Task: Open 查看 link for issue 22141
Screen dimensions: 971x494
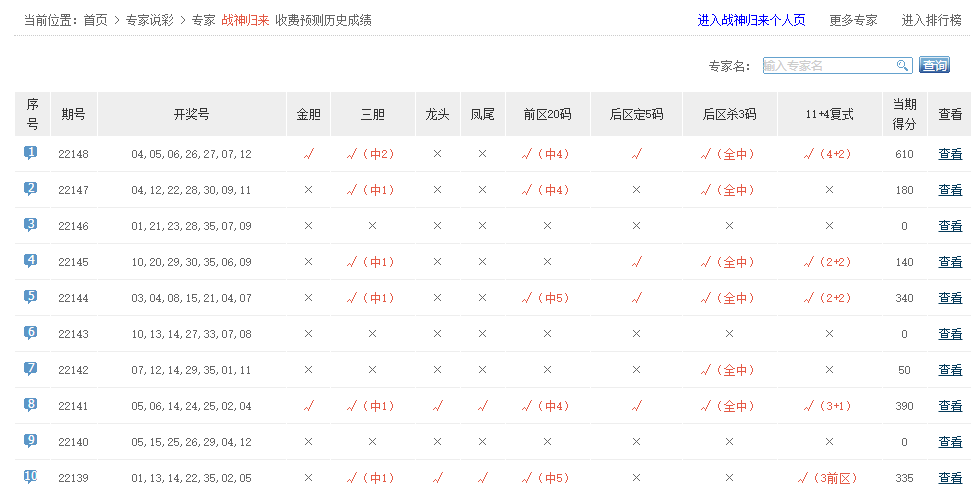Action: (950, 406)
